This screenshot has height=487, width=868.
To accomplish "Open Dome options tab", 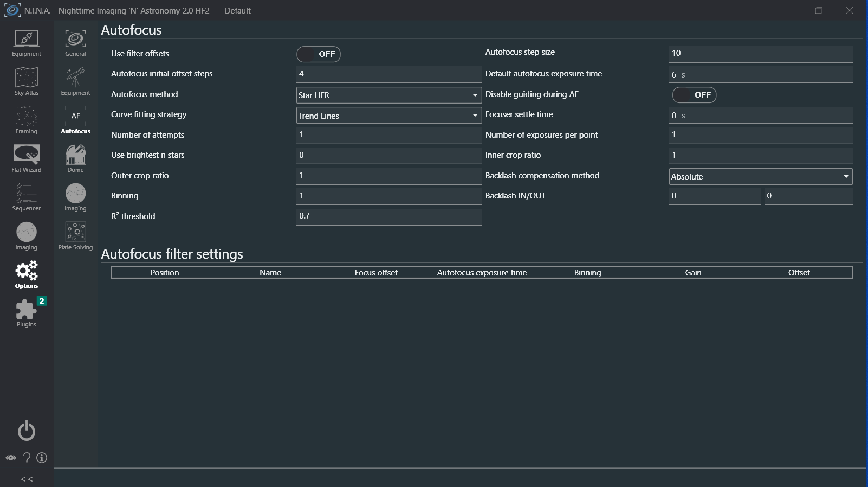I will point(75,159).
